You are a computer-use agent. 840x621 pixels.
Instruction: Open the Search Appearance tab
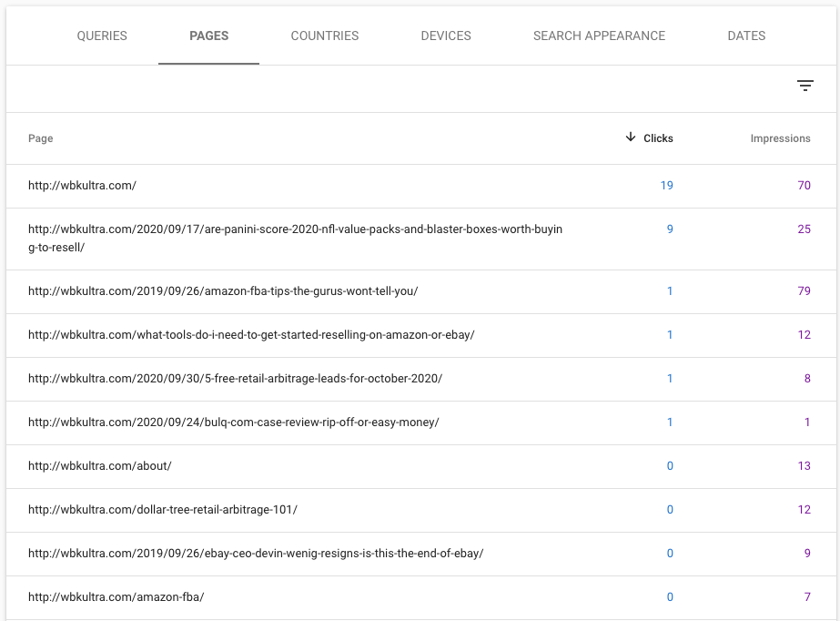pyautogui.click(x=599, y=36)
